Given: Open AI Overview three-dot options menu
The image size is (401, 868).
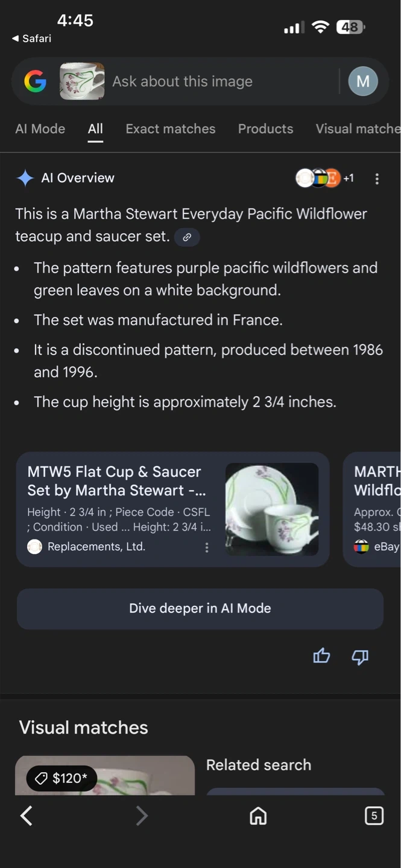Looking at the screenshot, I should [377, 179].
